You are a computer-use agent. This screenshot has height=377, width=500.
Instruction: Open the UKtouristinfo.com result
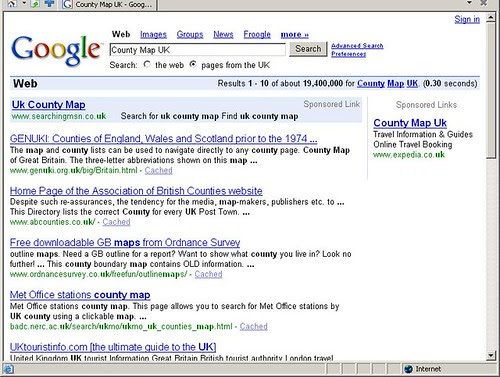[x=113, y=347]
